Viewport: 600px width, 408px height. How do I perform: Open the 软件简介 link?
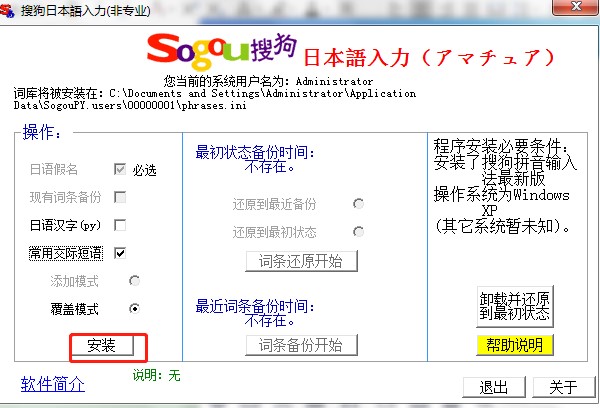click(x=53, y=384)
